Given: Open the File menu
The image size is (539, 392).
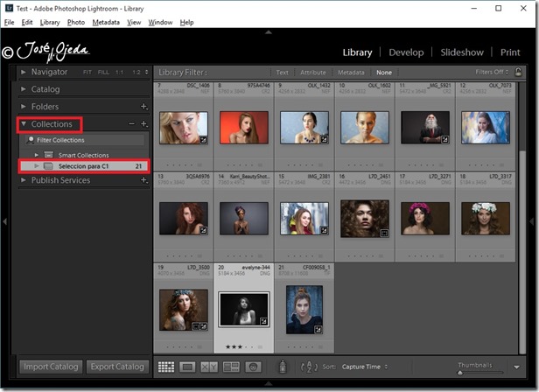Looking at the screenshot, I should (10, 23).
